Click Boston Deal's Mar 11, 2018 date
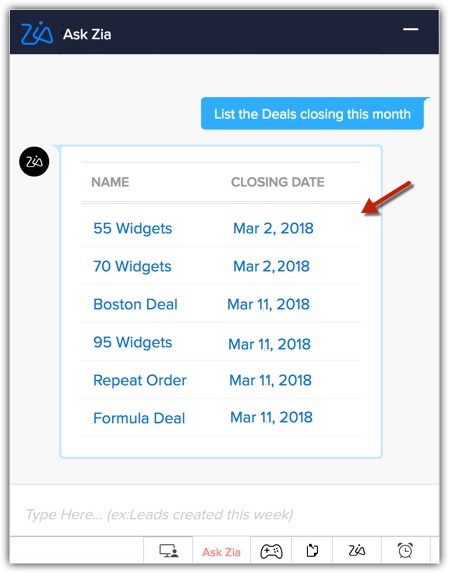Viewport: 449px width, 573px height. [x=269, y=304]
